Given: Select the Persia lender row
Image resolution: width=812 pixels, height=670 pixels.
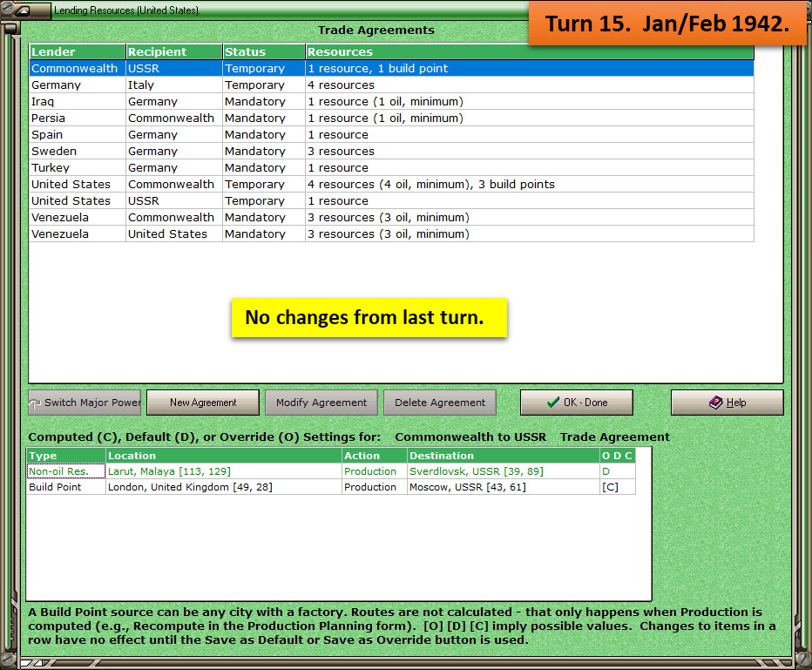Looking at the screenshot, I should click(391, 118).
